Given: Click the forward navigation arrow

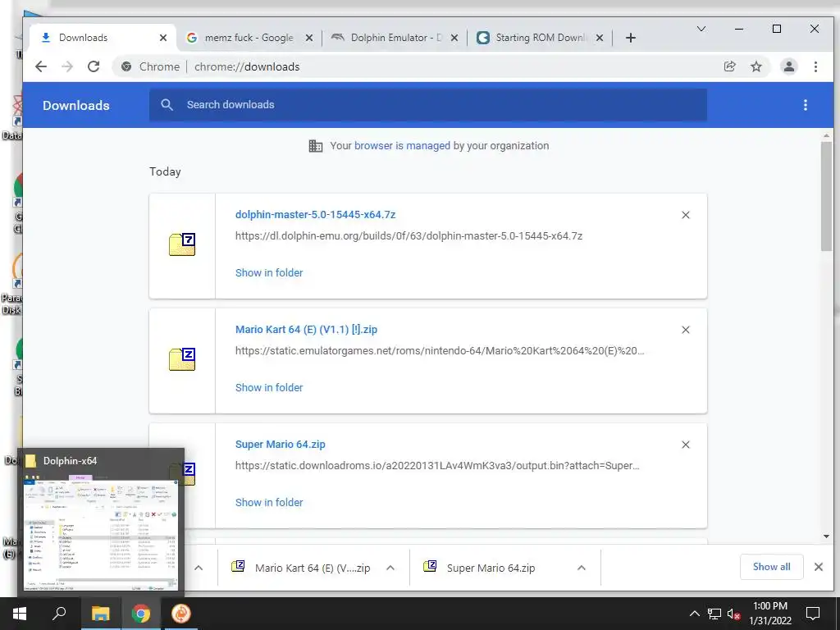Looking at the screenshot, I should tap(67, 66).
